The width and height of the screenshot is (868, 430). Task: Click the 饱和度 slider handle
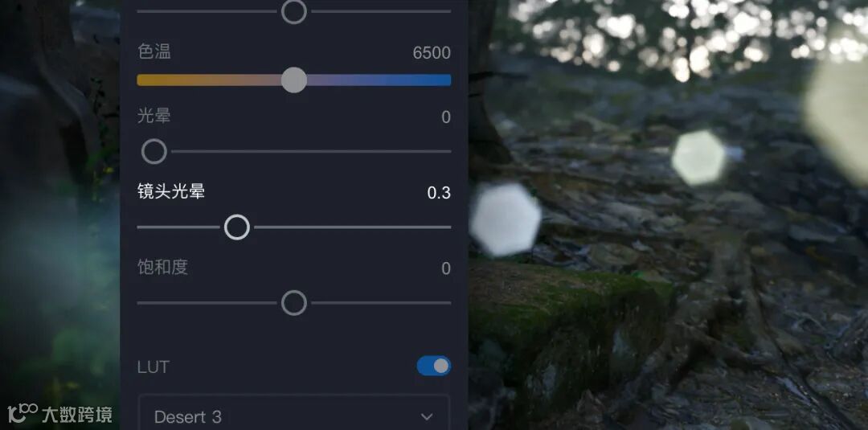pos(294,303)
